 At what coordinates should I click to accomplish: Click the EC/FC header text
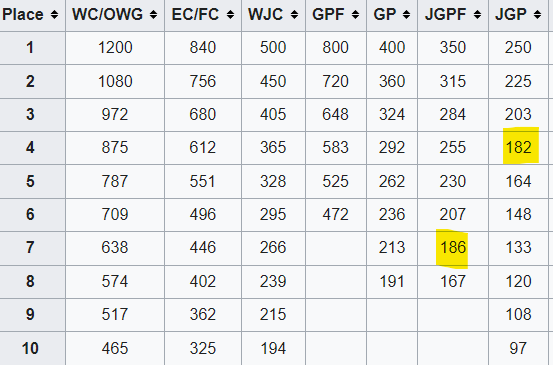click(x=195, y=14)
